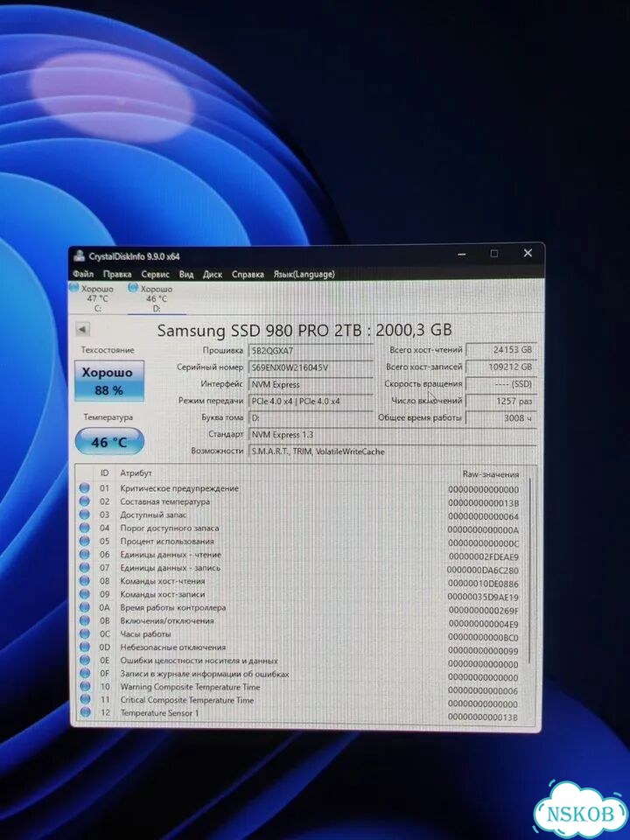Select the D: drive tab at 46 °C
This screenshot has width=630, height=840.
[157, 297]
